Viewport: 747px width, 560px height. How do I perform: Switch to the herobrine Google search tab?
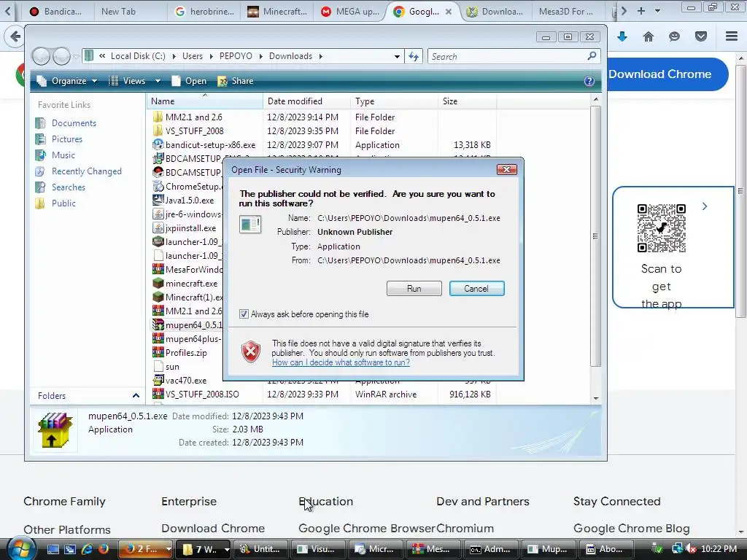(x=204, y=12)
